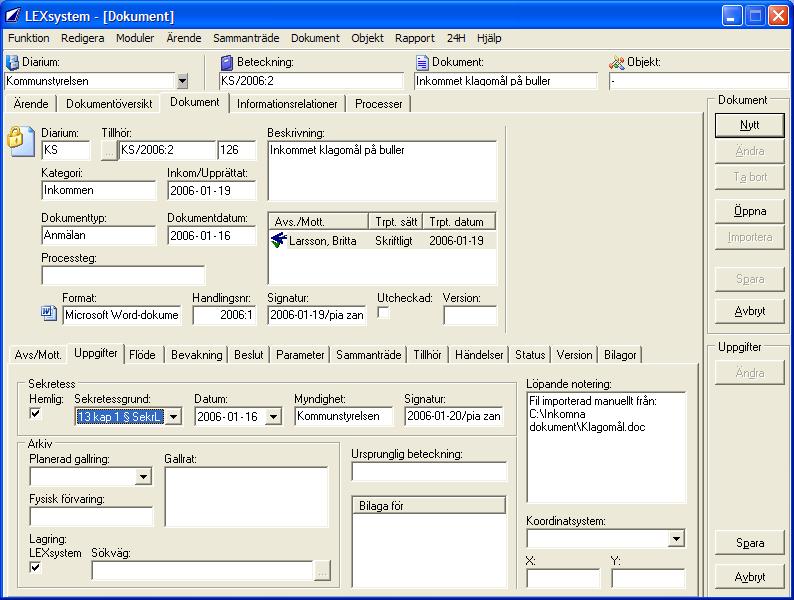Screen dimensions: 794x600
Task: Click the Sökväg browse ellipsis button
Action: 322,571
